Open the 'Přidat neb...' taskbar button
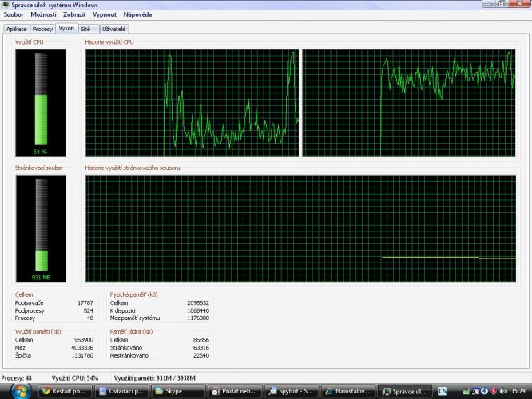Image resolution: width=532 pixels, height=399 pixels. coord(235,391)
